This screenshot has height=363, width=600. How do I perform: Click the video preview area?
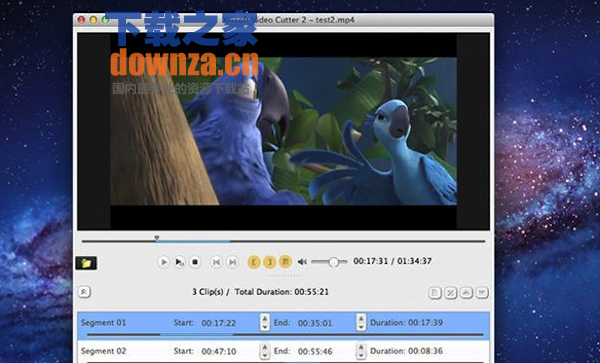point(283,131)
